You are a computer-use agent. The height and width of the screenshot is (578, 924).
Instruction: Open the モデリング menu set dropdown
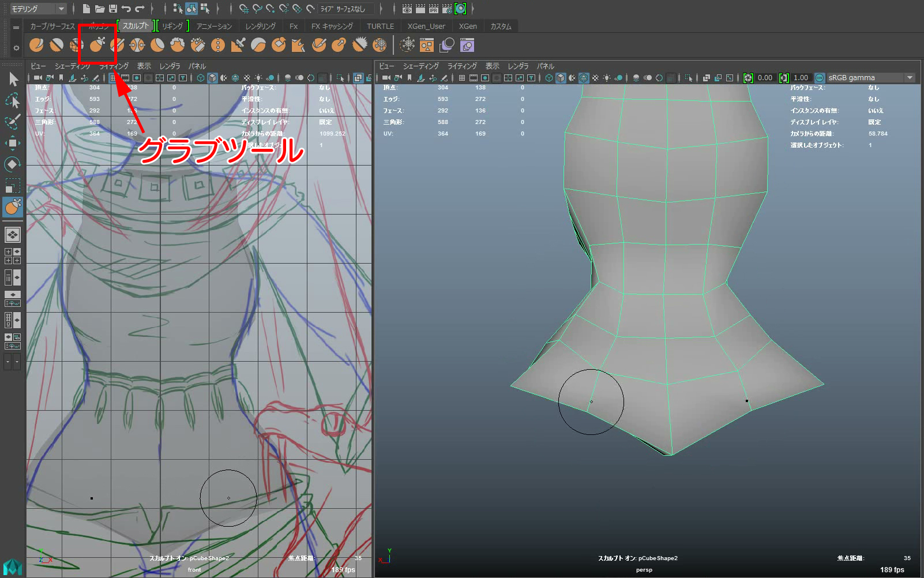click(38, 9)
